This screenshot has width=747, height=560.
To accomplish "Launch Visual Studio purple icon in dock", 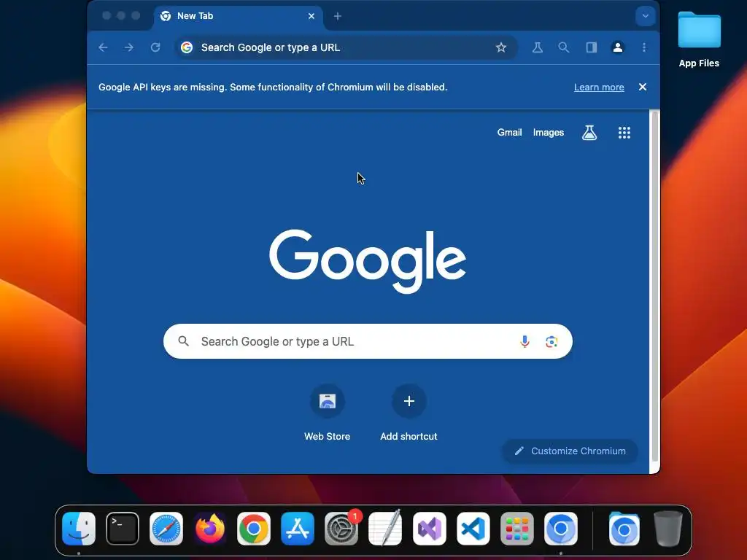I will (x=429, y=529).
